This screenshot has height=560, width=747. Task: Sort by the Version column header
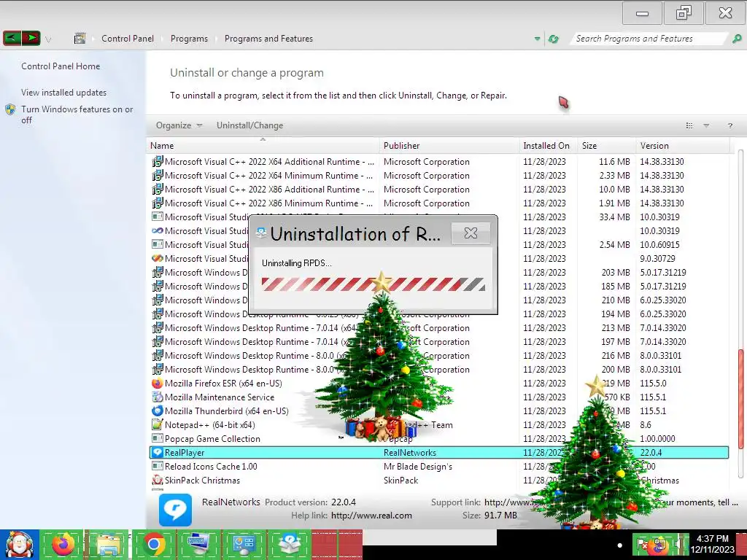(682, 146)
